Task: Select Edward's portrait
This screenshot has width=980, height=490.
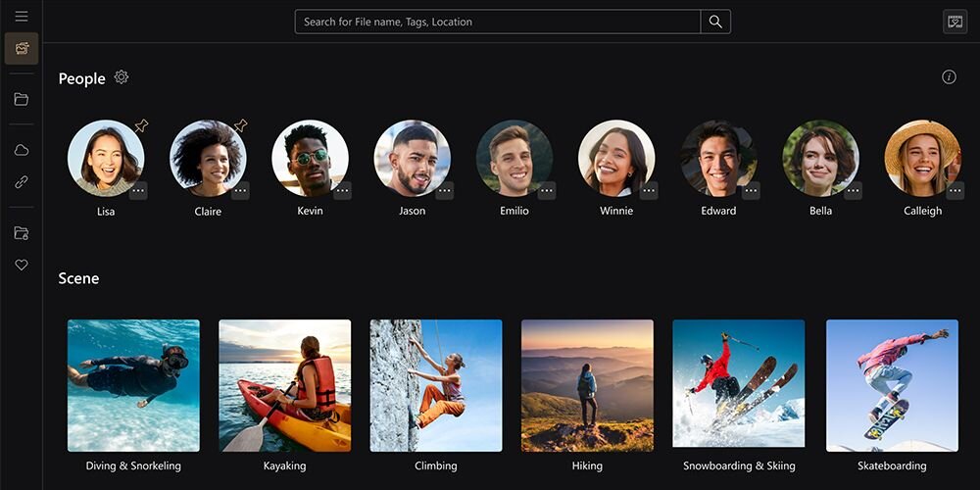Action: tap(718, 158)
